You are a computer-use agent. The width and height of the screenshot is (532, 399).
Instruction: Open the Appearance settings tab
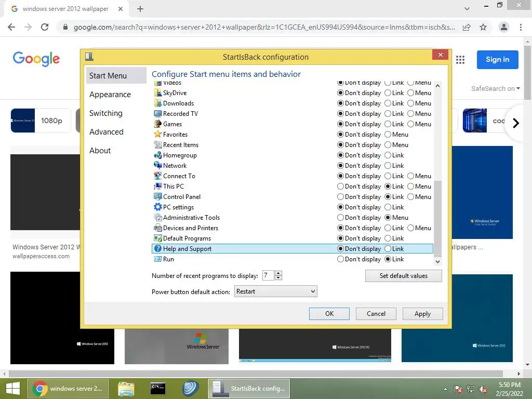click(x=110, y=95)
